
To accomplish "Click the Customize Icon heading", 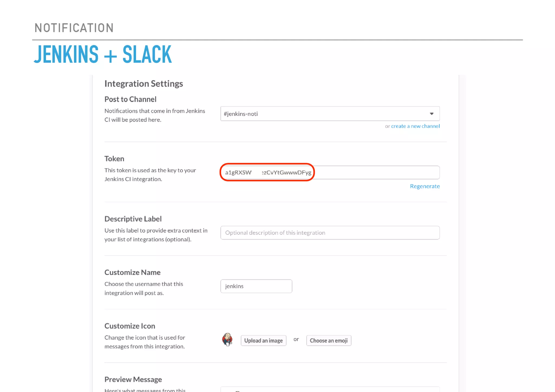I will [130, 326].
